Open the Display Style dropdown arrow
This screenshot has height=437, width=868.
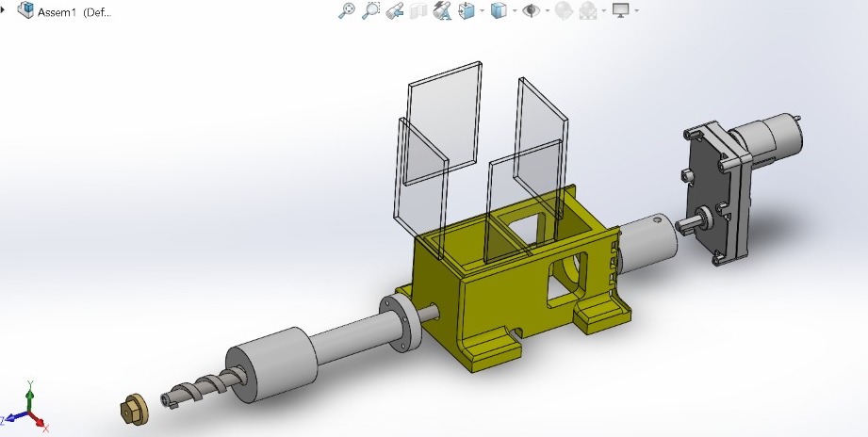pyautogui.click(x=515, y=10)
